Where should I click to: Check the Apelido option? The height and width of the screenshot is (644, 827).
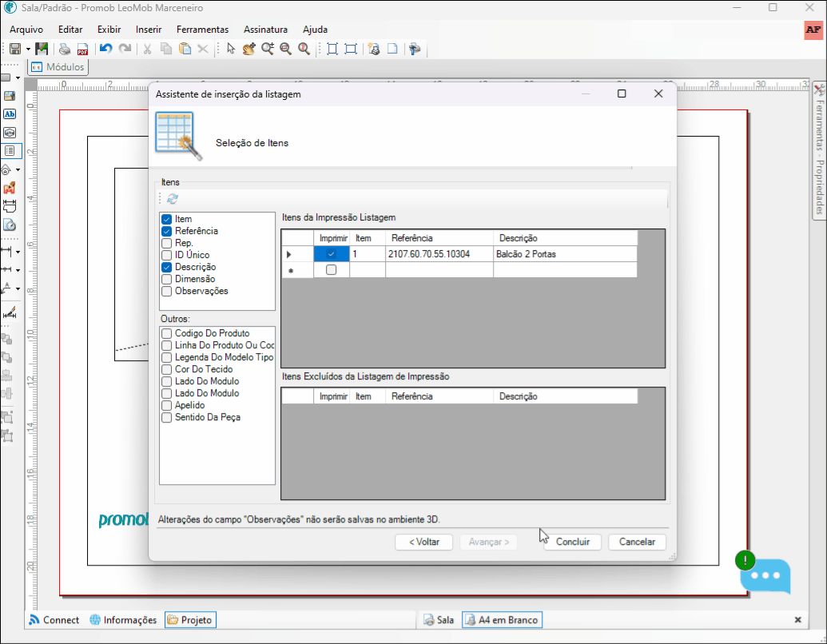167,405
